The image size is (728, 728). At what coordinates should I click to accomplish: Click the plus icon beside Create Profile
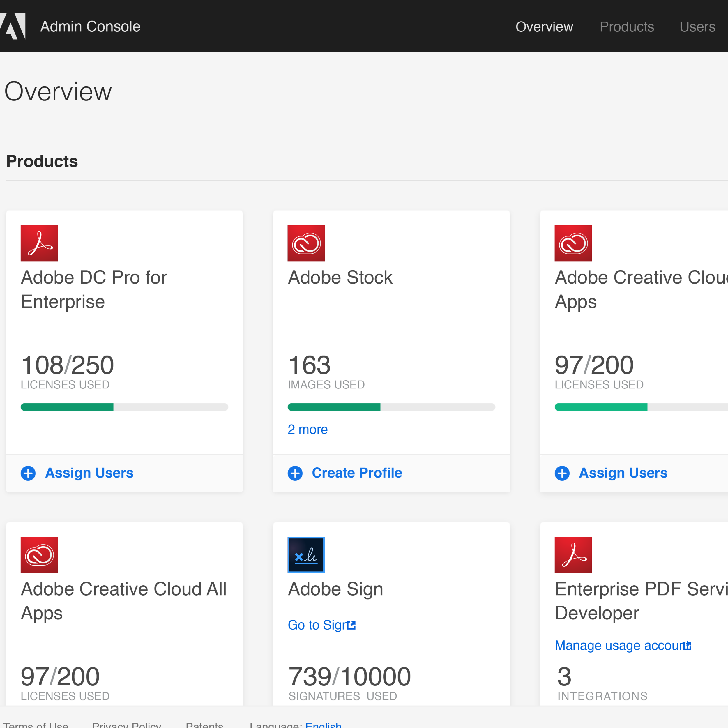point(295,473)
